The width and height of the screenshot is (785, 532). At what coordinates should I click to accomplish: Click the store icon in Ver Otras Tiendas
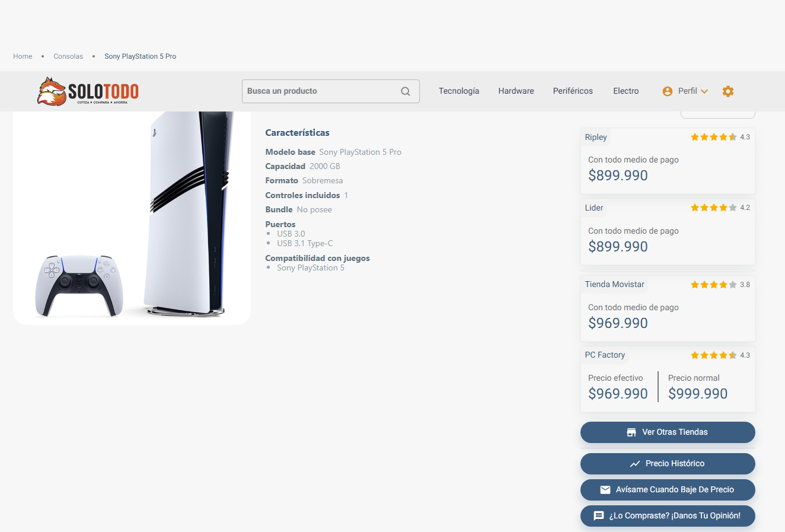click(631, 432)
